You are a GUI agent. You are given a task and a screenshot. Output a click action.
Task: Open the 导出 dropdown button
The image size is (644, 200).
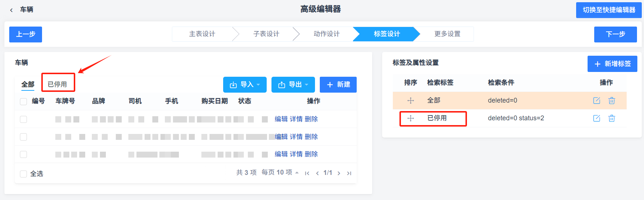(293, 85)
